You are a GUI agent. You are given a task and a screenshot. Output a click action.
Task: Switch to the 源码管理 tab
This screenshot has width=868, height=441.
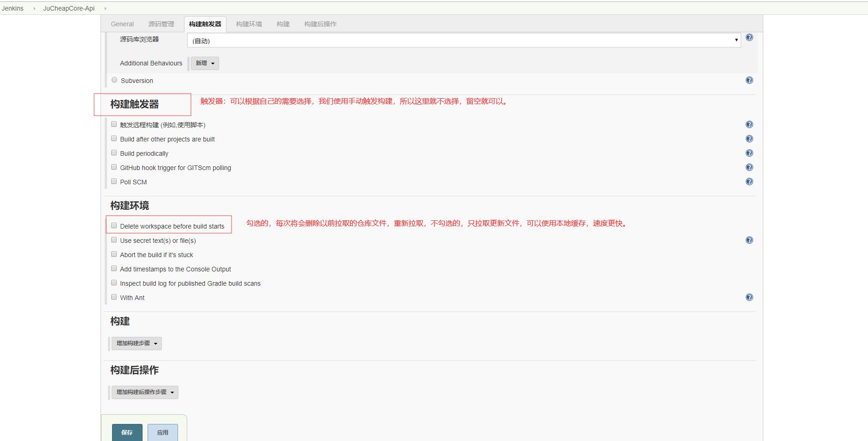(161, 24)
